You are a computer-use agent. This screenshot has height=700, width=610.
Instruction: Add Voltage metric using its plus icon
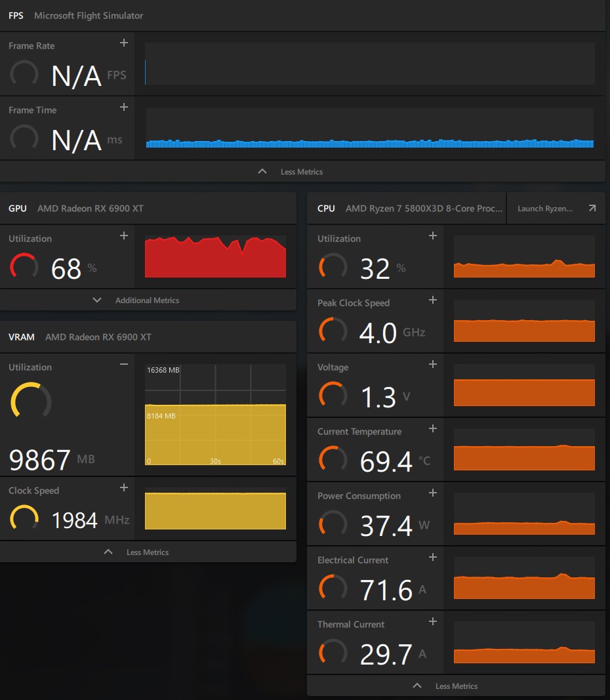click(x=433, y=364)
